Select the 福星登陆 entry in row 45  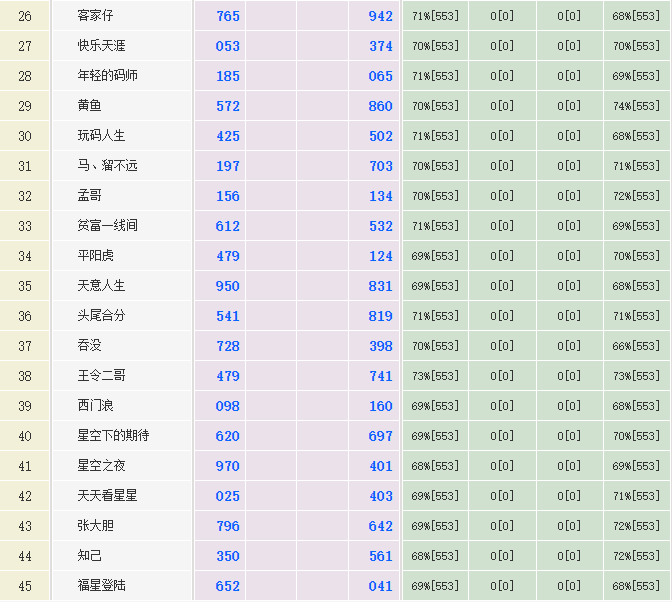click(x=102, y=586)
